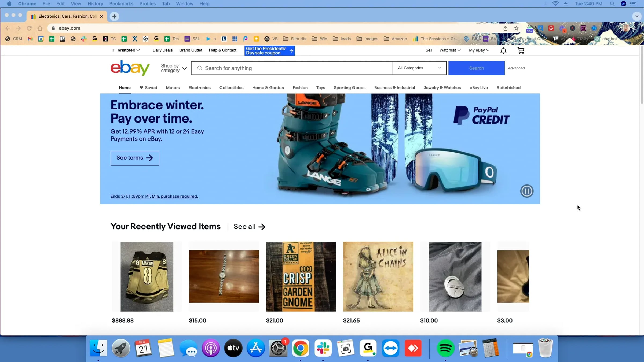Viewport: 644px width, 362px height.
Task: Expand the Shop by category menu
Action: tap(174, 68)
